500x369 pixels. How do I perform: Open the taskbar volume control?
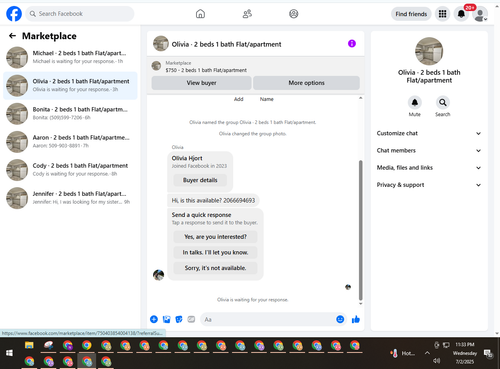coord(436,361)
